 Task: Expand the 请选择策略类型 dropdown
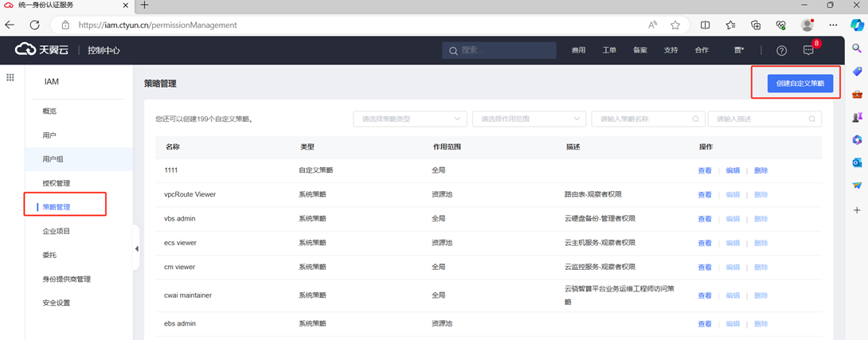coord(410,119)
